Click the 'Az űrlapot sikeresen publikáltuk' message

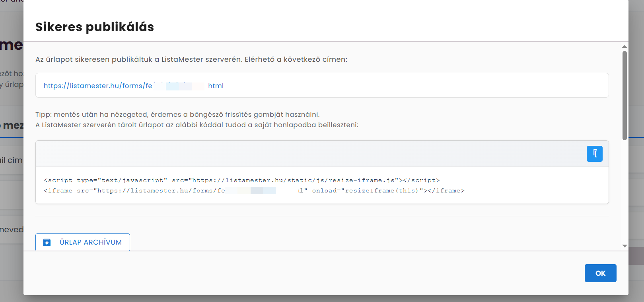point(191,59)
